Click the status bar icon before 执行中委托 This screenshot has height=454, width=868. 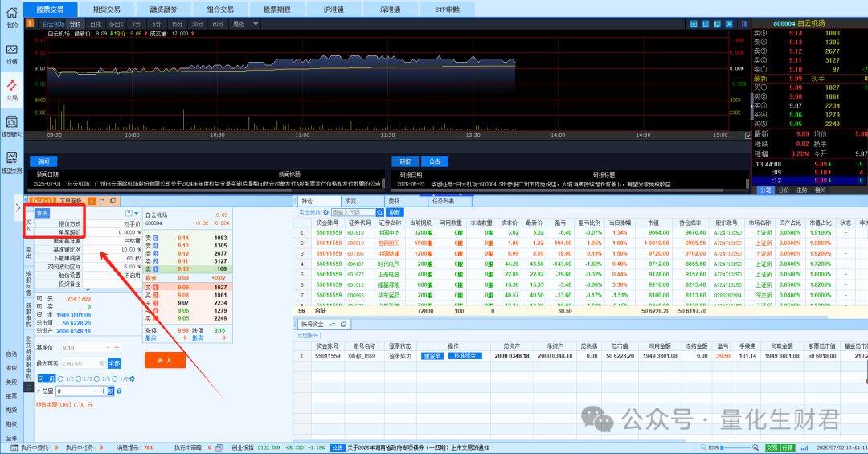click(x=14, y=448)
